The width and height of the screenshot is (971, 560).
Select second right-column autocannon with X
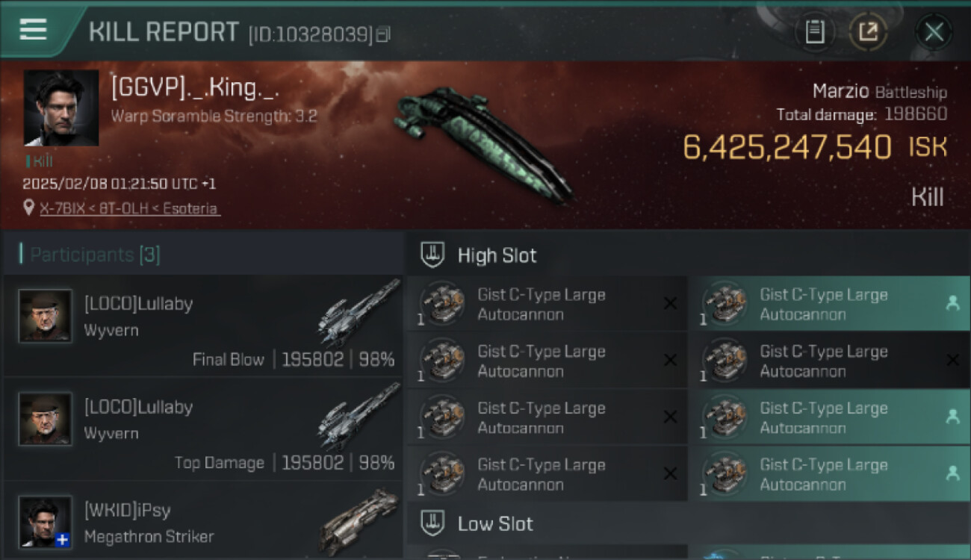pyautogui.click(x=829, y=361)
